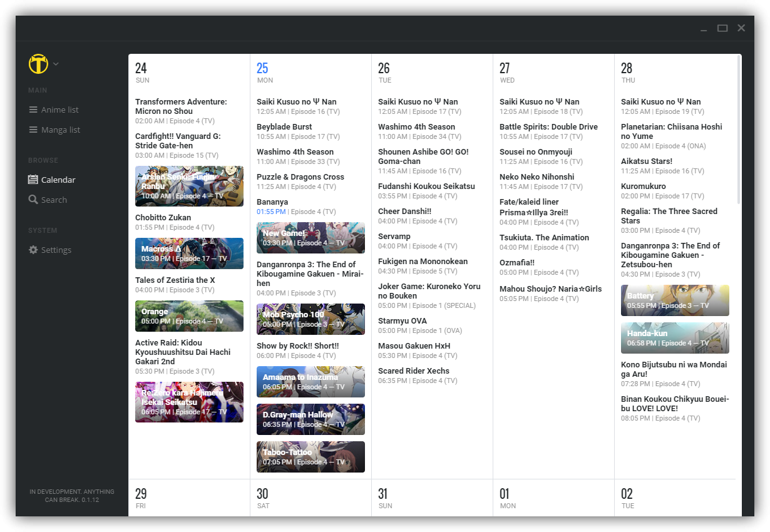Select the day 24 SUN header
The height and width of the screenshot is (532, 770).
(x=142, y=73)
